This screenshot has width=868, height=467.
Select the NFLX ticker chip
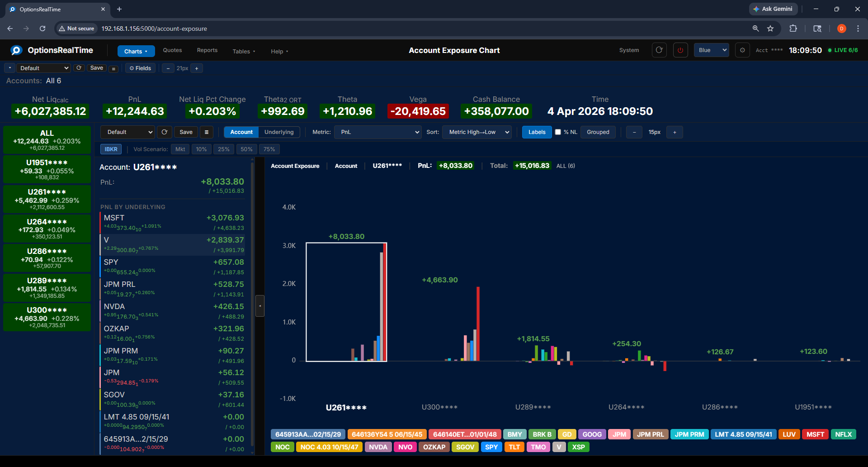(x=843, y=434)
